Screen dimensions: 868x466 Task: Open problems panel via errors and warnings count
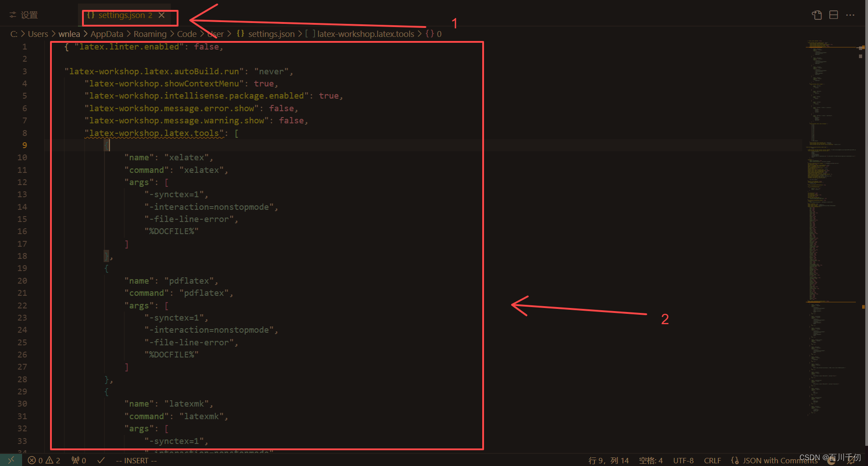tap(44, 460)
